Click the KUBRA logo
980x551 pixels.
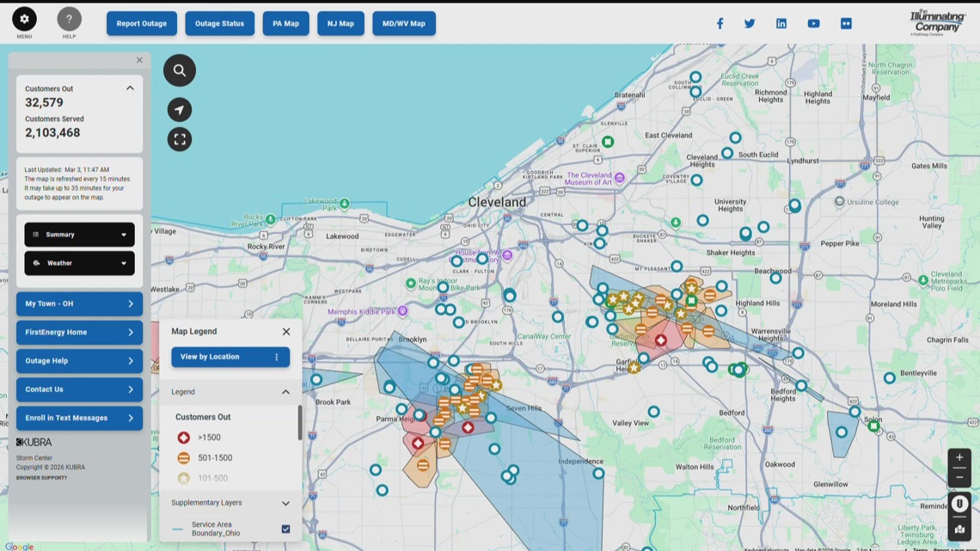click(x=34, y=443)
